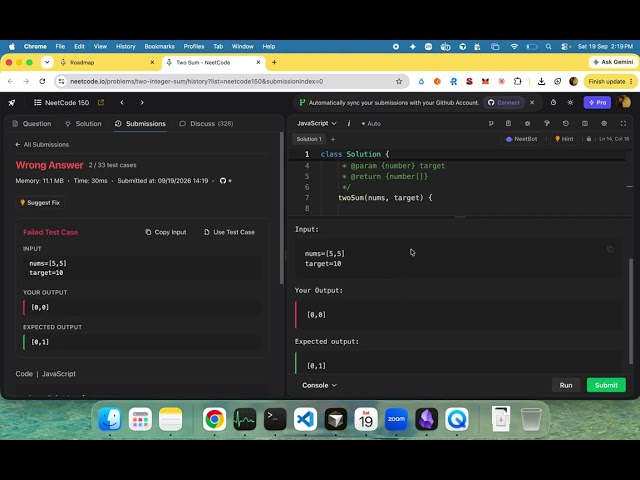Open the Chrome History menu
Viewport: 640px width, 480px height.
pyautogui.click(x=125, y=47)
